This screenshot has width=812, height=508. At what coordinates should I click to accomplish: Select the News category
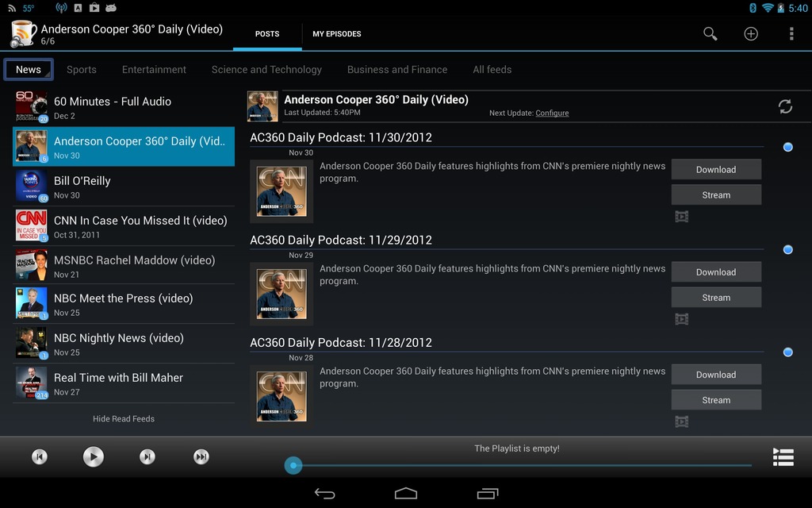[29, 70]
